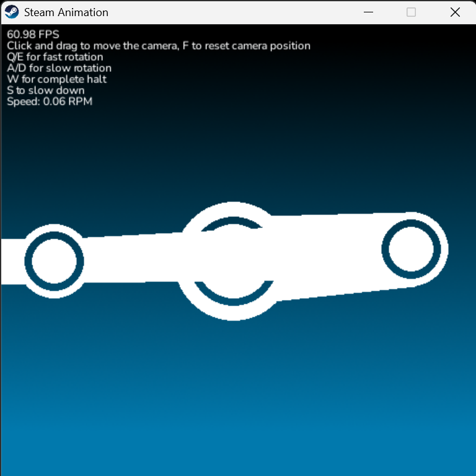This screenshot has width=476, height=476.
Task: Click the "Speed: 0.06 RPM" readout
Action: [50, 102]
